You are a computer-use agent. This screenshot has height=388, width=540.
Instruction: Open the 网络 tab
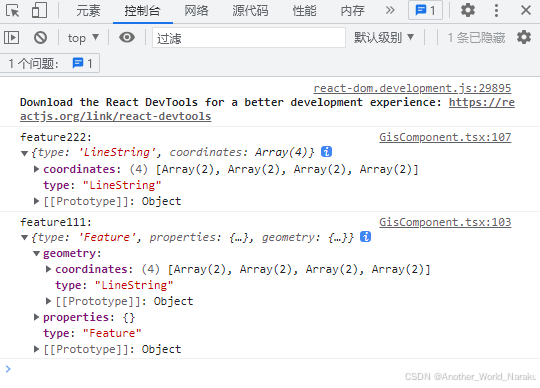(196, 11)
